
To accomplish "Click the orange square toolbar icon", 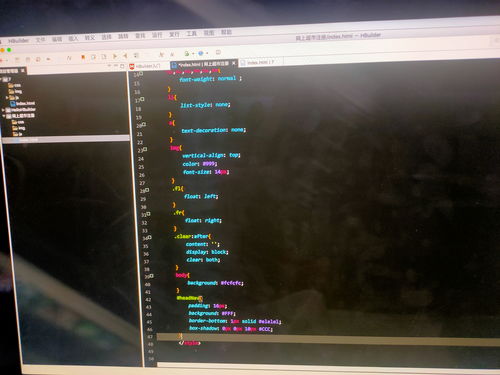I will point(83,57).
